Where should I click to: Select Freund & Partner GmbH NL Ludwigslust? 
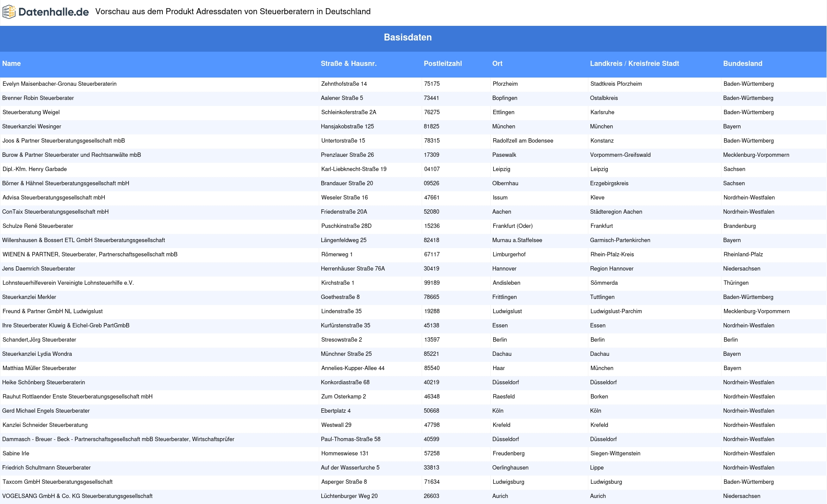53,311
